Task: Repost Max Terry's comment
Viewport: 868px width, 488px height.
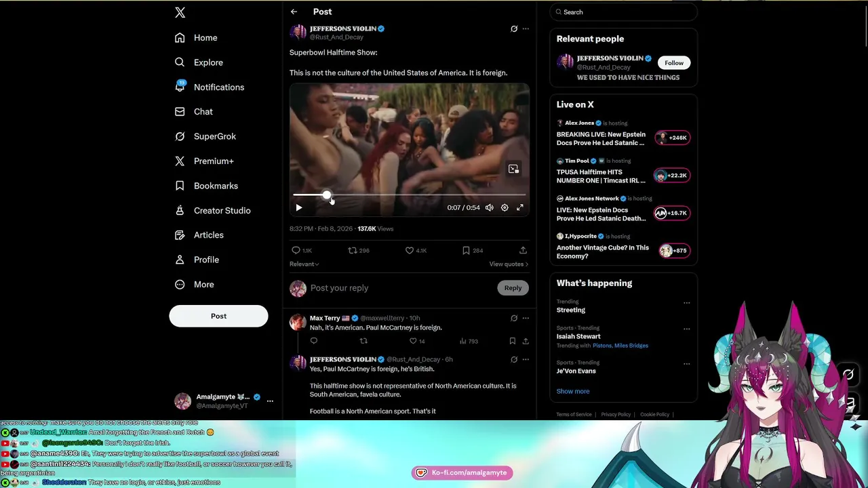Action: [x=363, y=341]
